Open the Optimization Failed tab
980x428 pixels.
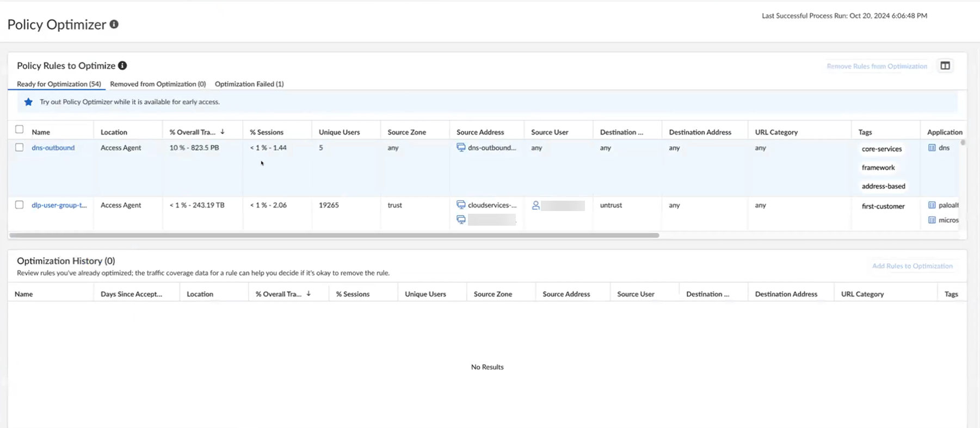249,84
